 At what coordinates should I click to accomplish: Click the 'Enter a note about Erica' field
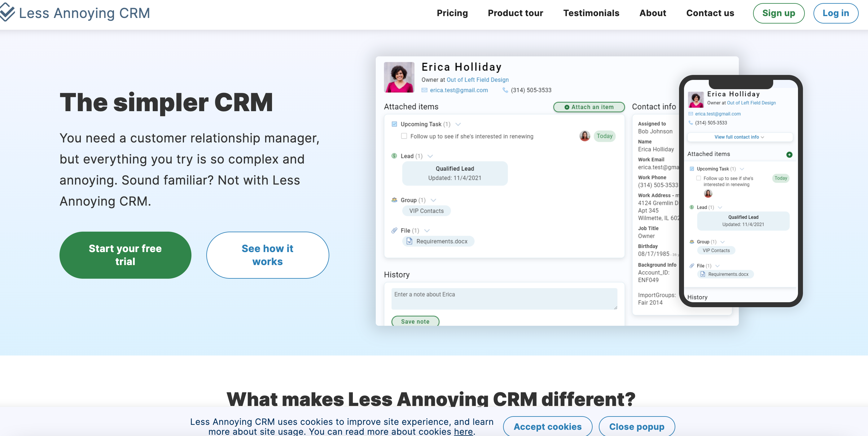504,299
